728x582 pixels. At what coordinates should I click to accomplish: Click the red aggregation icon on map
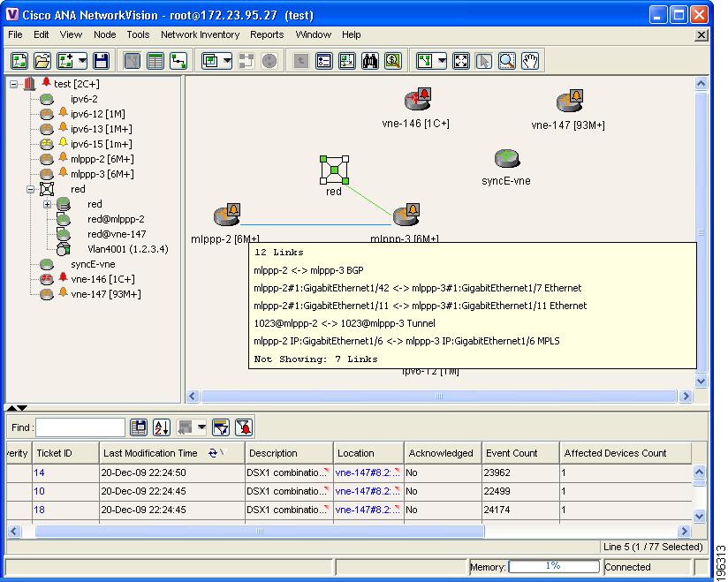[x=334, y=170]
